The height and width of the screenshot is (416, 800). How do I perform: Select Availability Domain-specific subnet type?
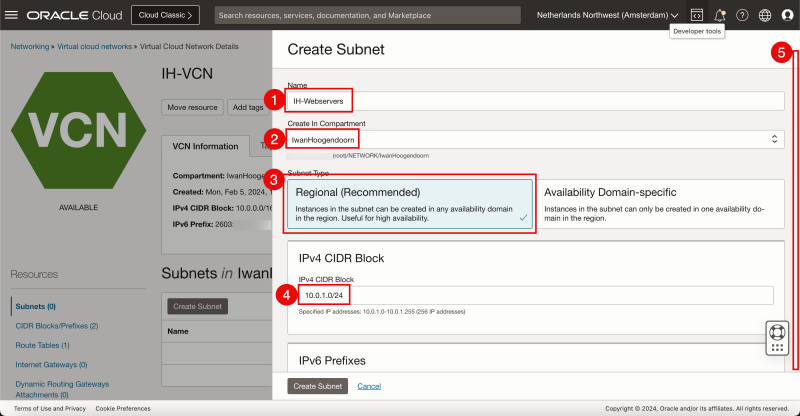(660, 205)
